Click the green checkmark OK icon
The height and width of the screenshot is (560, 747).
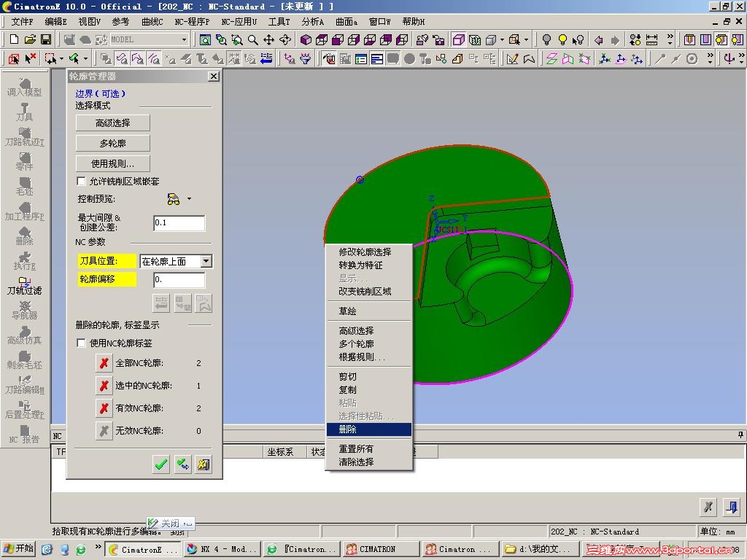tap(161, 463)
